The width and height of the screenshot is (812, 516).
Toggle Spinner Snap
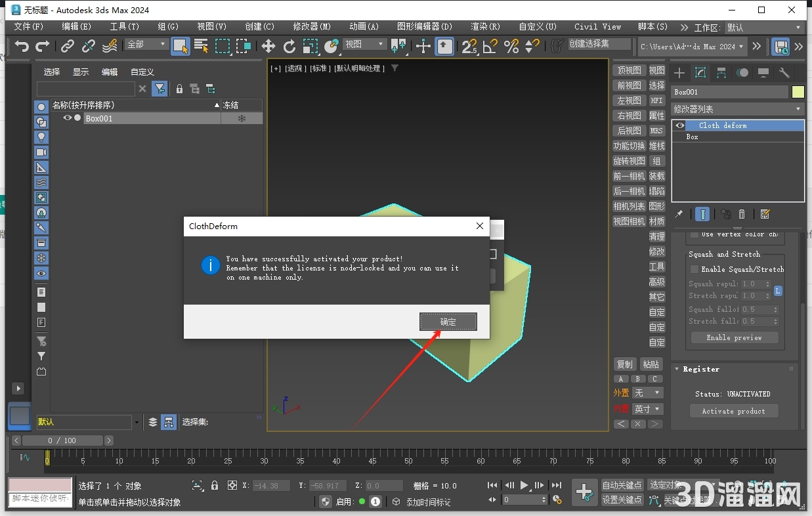[532, 46]
